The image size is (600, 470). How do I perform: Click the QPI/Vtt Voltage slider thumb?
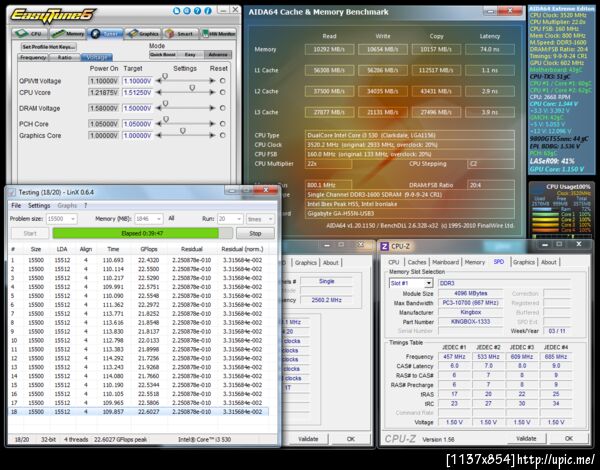[x=165, y=77]
